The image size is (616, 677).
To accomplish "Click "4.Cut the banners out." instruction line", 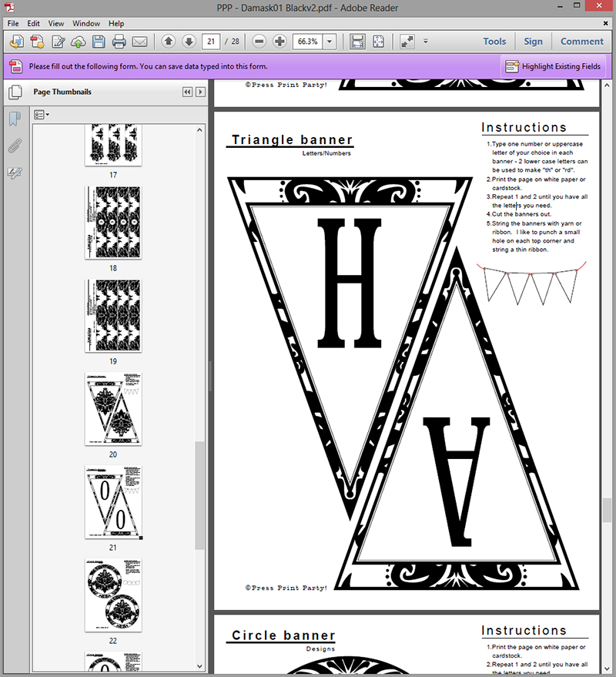I will [x=519, y=214].
